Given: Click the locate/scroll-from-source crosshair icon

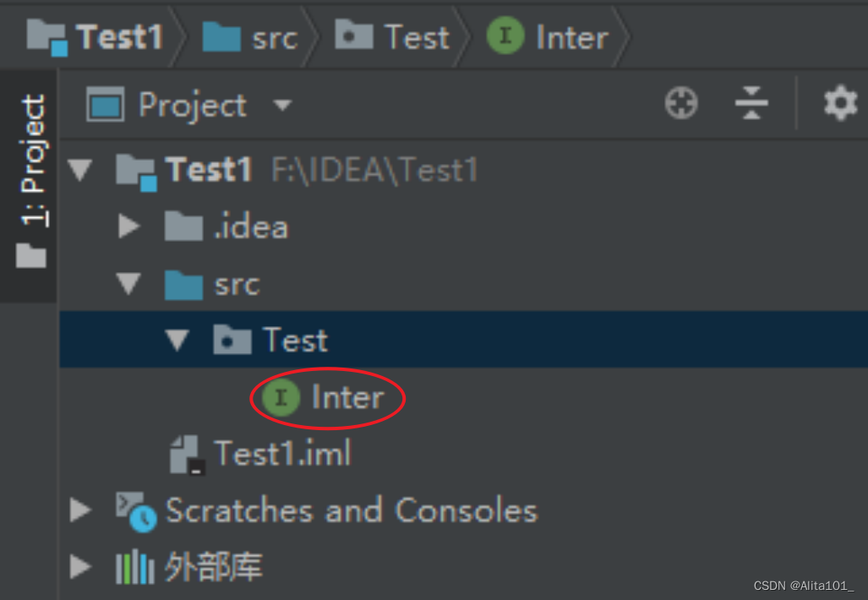Looking at the screenshot, I should pos(681,103).
